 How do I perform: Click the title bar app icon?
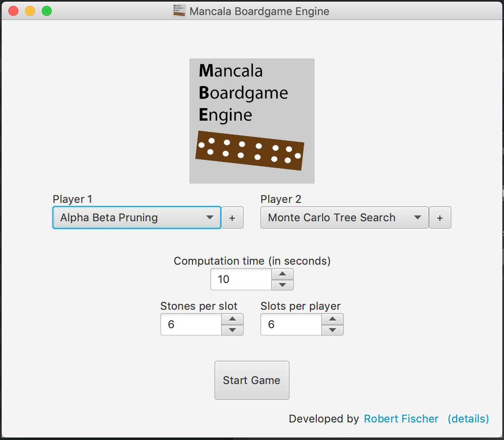pos(179,11)
